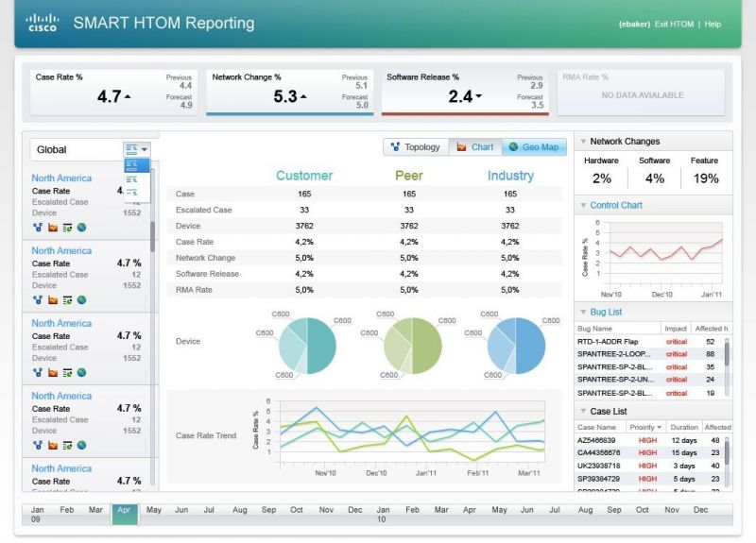
Task: Select the SPANTREE-SP-2-UN bug row
Action: click(x=650, y=380)
